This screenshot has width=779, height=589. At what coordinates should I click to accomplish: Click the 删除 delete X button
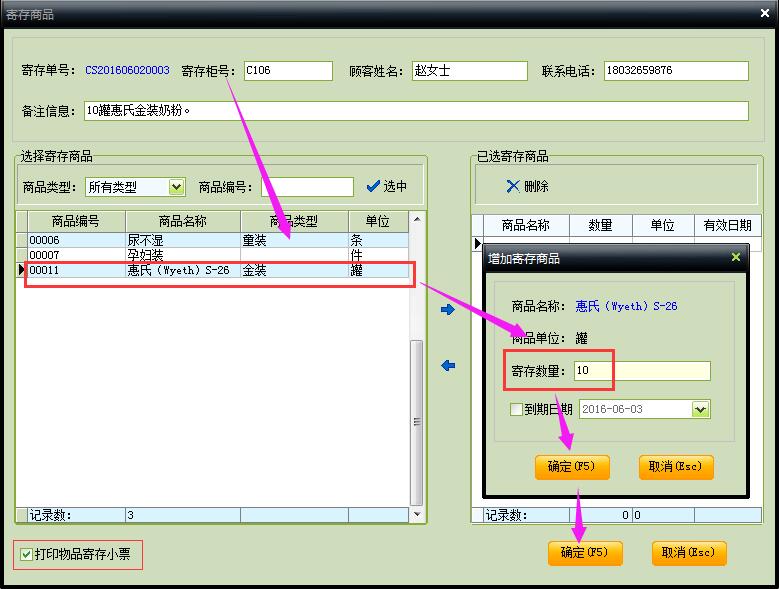(527, 187)
